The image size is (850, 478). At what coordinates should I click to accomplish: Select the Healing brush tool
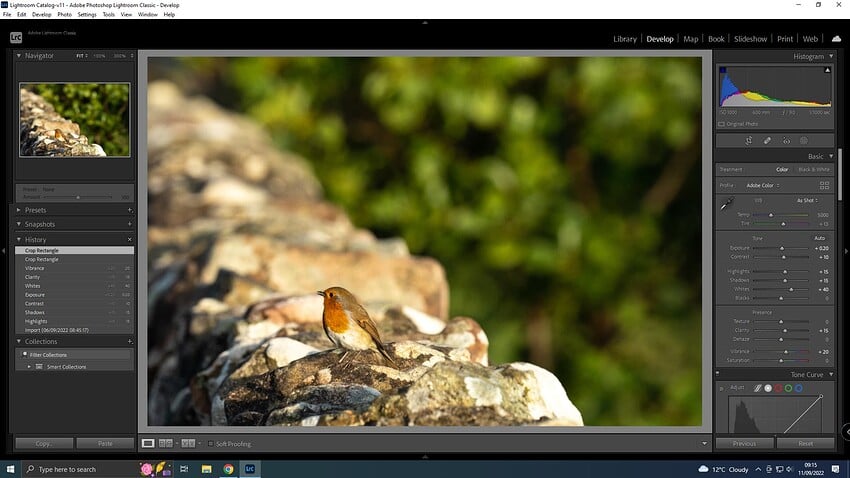[x=767, y=141]
